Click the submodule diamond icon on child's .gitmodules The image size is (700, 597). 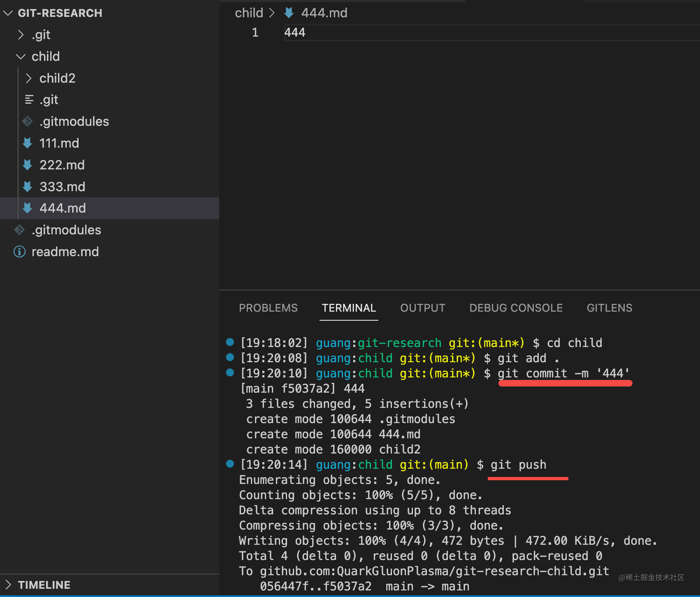tap(28, 121)
